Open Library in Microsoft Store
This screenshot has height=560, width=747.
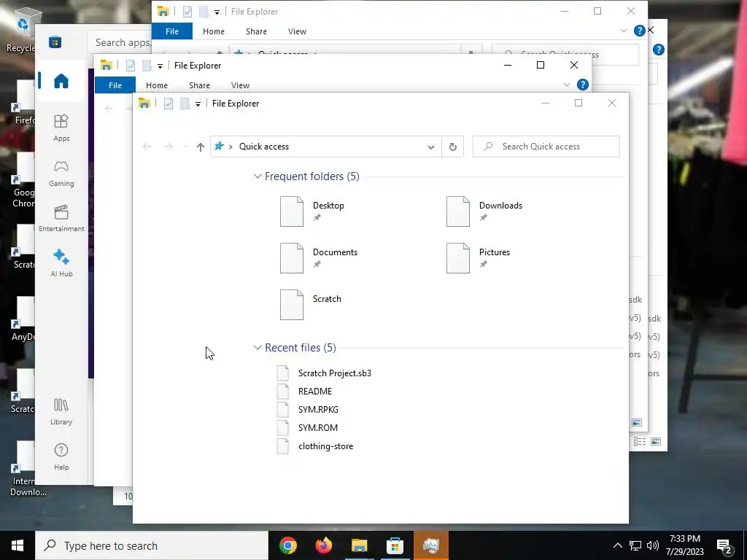click(x=61, y=411)
